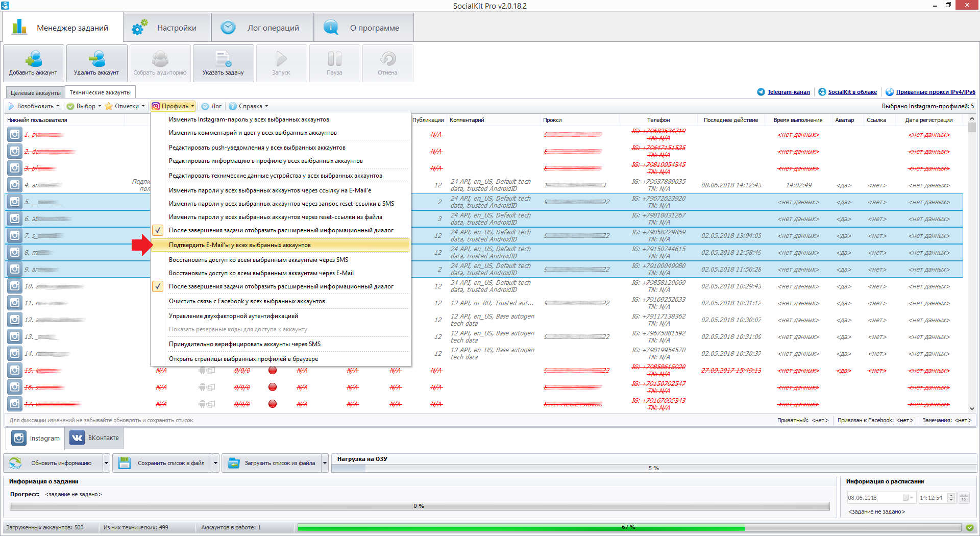Screen dimensions: 980x536
Task: Open the SocialKit в облаке link
Action: (x=852, y=92)
